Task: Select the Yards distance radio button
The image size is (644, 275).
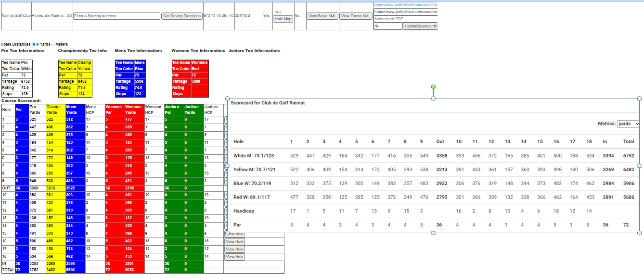Action: [x=38, y=44]
